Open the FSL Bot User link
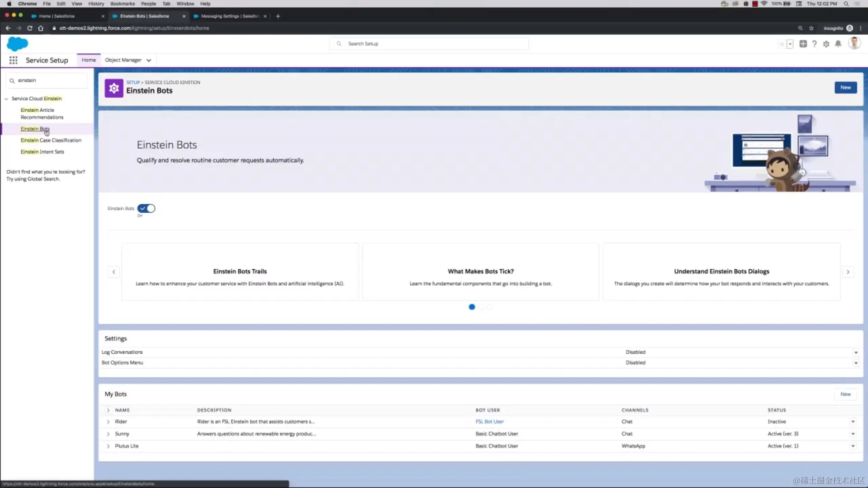Viewport: 868px width, 488px height. 489,421
